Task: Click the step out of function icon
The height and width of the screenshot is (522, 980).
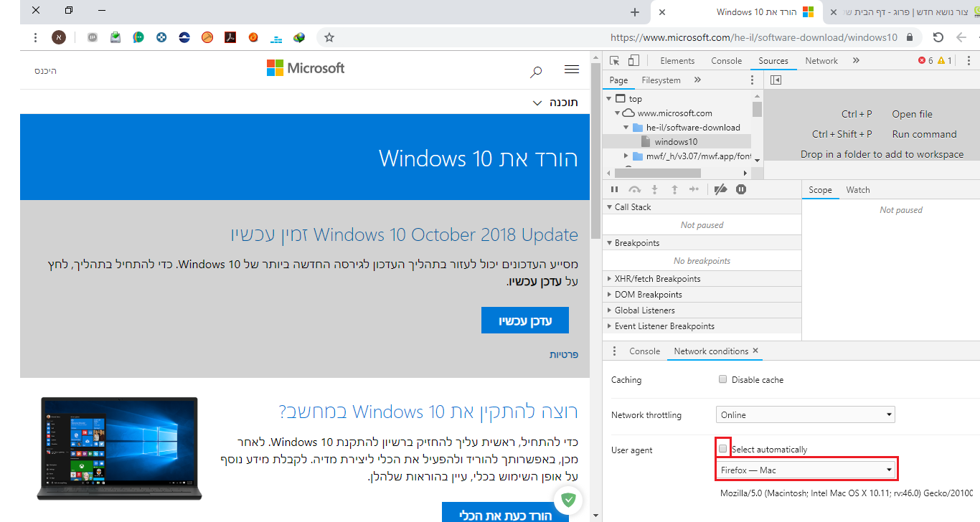Action: point(674,189)
